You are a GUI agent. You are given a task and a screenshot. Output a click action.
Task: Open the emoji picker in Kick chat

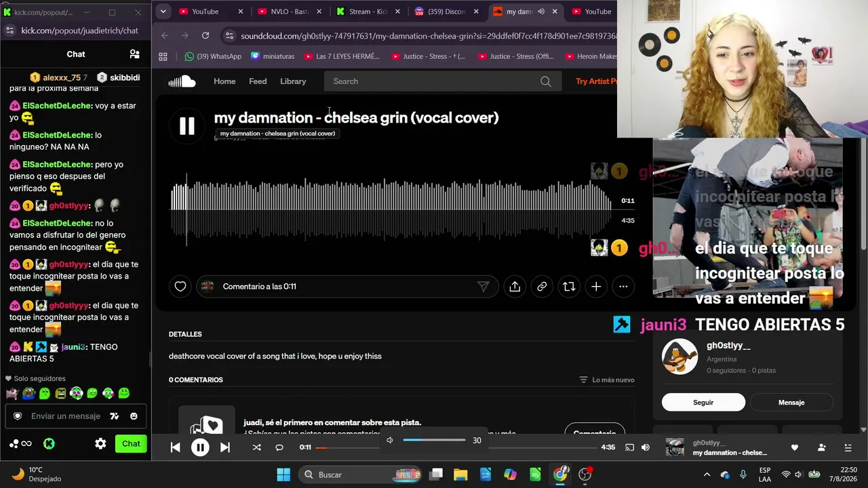click(134, 416)
